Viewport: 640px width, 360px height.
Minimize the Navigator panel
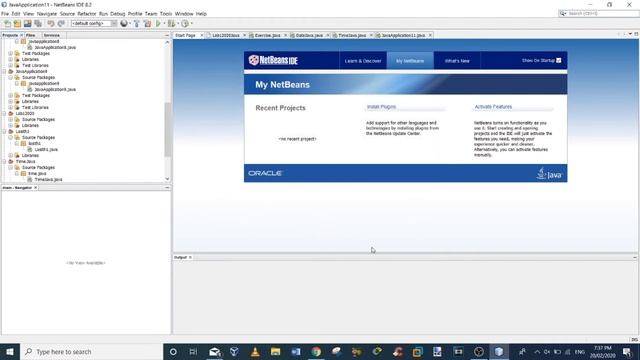pos(167,188)
